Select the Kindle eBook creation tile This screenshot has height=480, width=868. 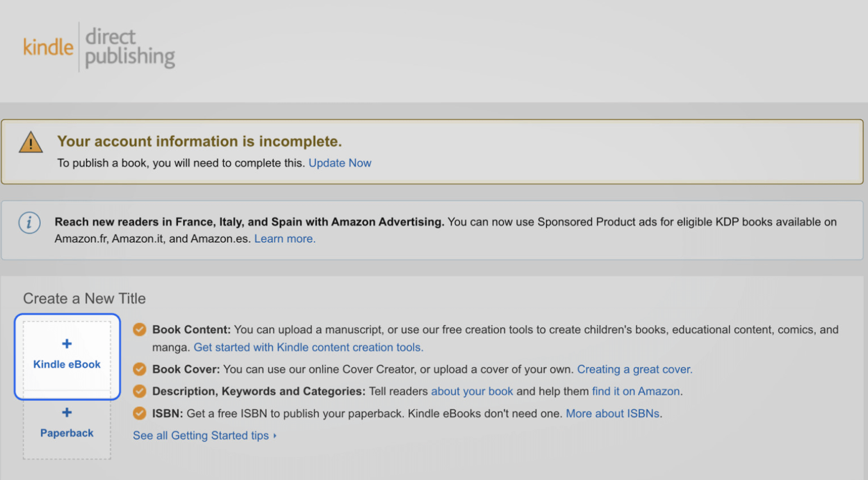[x=66, y=356]
